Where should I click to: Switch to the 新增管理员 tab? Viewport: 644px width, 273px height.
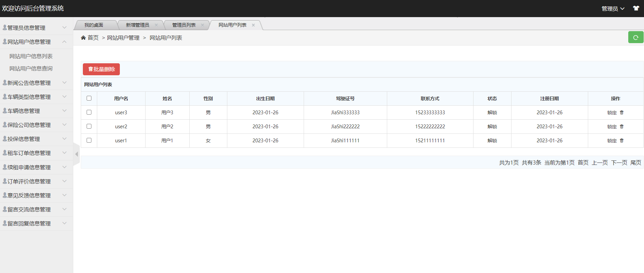coord(138,25)
